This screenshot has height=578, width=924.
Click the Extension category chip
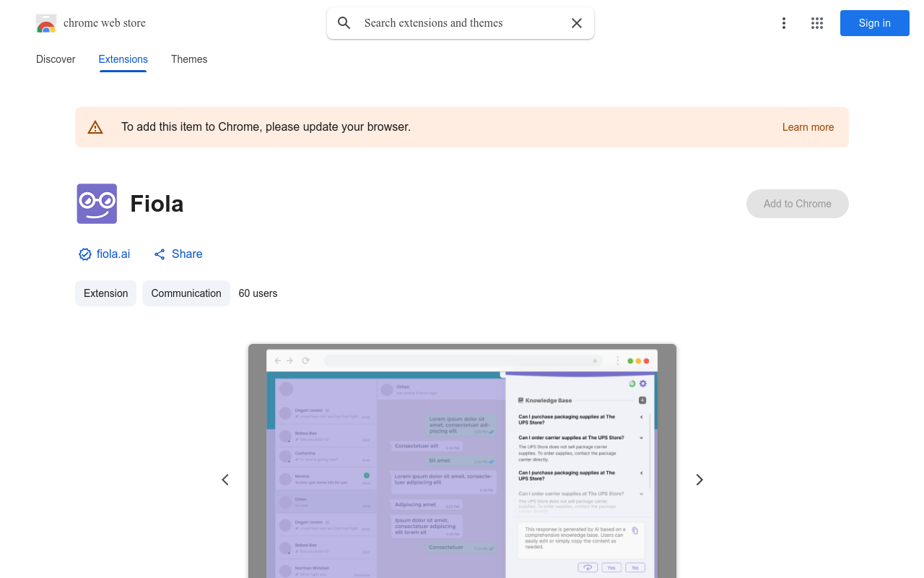point(105,293)
